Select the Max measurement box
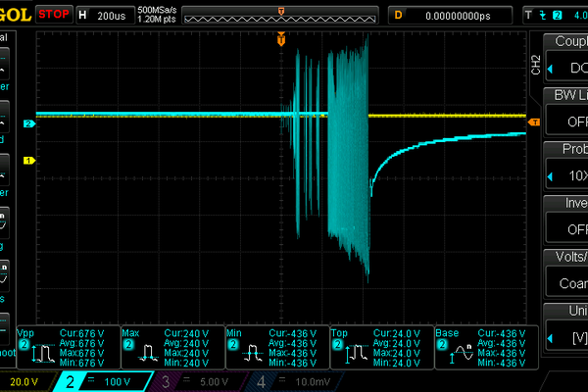Viewport: 588px width, 392px height. 172,348
